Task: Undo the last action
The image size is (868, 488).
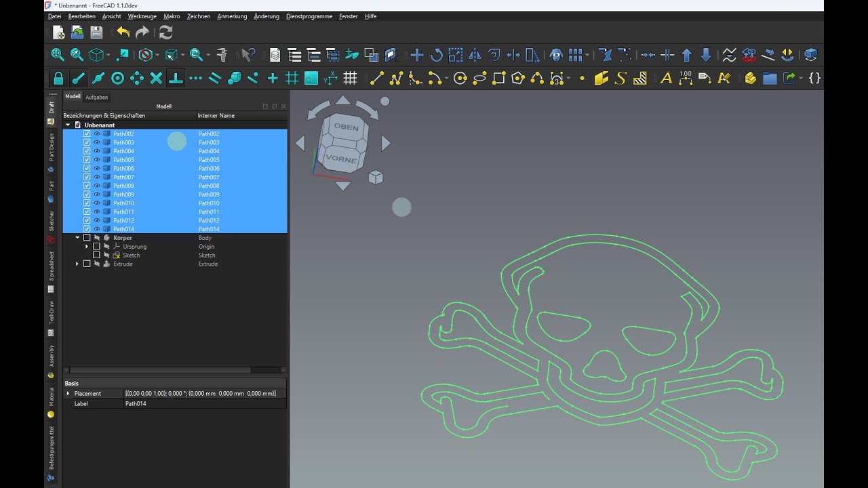Action: pos(123,33)
